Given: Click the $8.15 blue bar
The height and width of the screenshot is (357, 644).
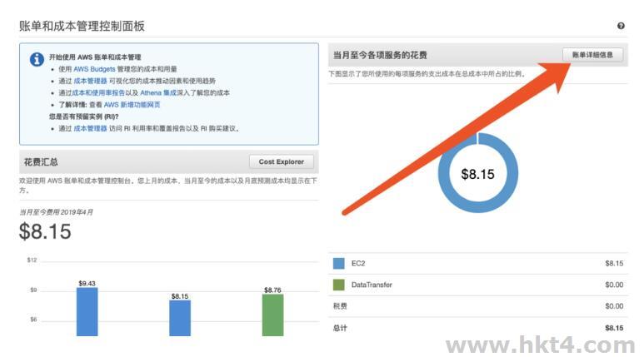Looking at the screenshot, I should click(180, 318).
